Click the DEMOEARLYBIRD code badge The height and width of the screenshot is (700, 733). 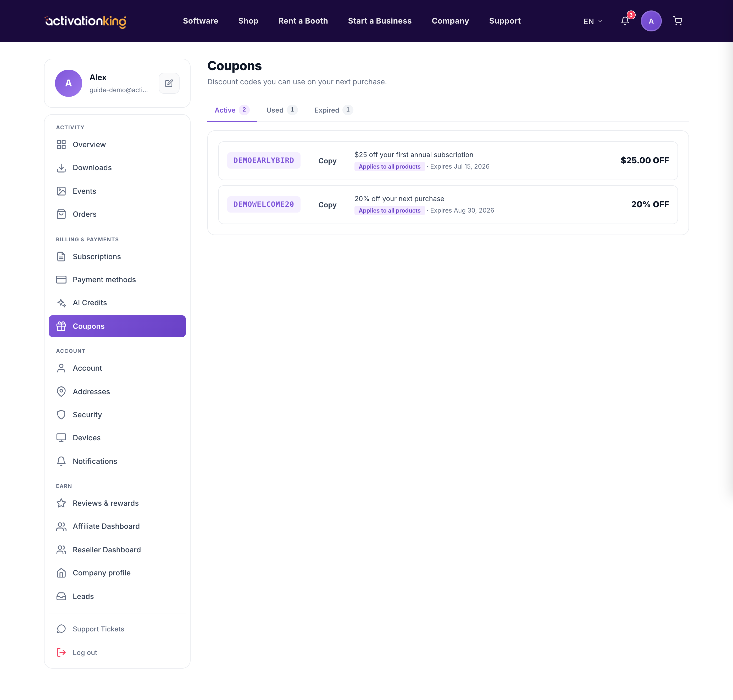coord(264,160)
